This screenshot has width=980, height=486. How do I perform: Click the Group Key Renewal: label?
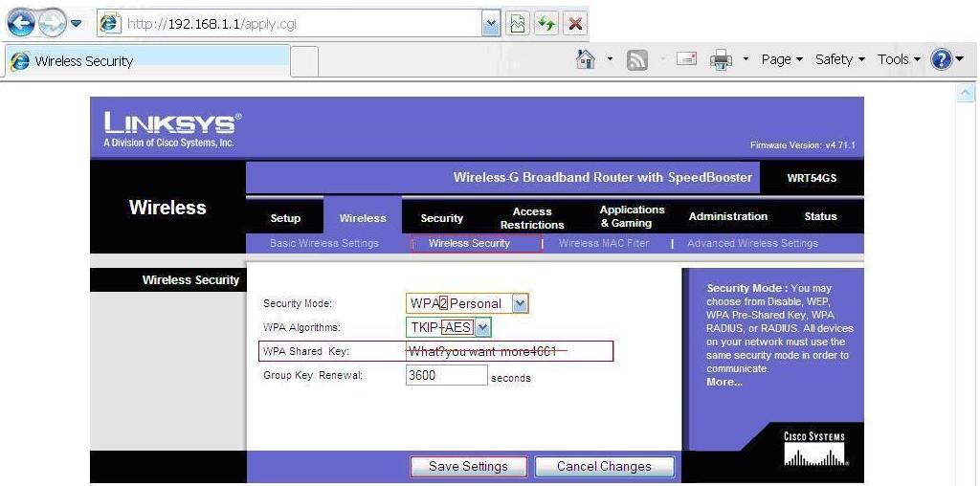coord(313,375)
